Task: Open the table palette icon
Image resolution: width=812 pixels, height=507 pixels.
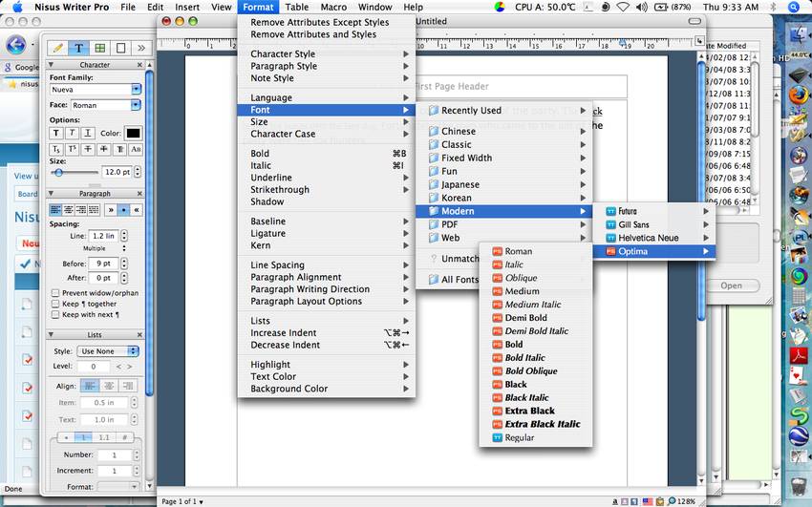Action: point(99,48)
